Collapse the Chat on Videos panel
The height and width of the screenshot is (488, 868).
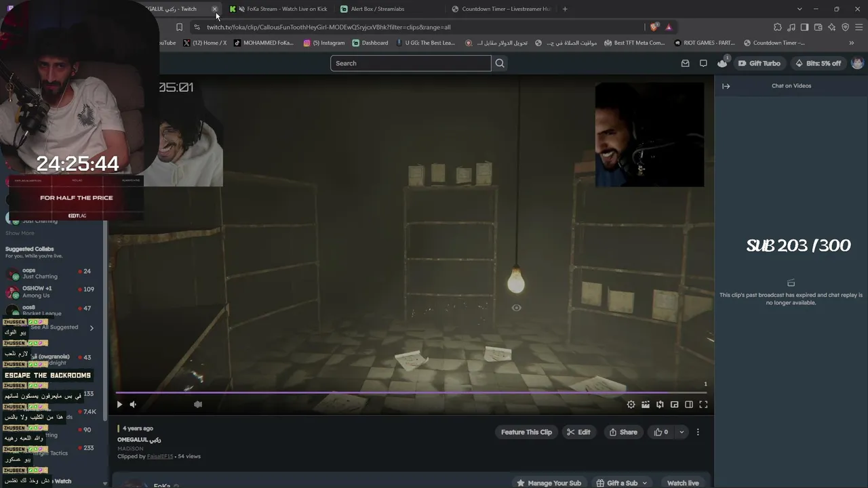[x=726, y=86]
